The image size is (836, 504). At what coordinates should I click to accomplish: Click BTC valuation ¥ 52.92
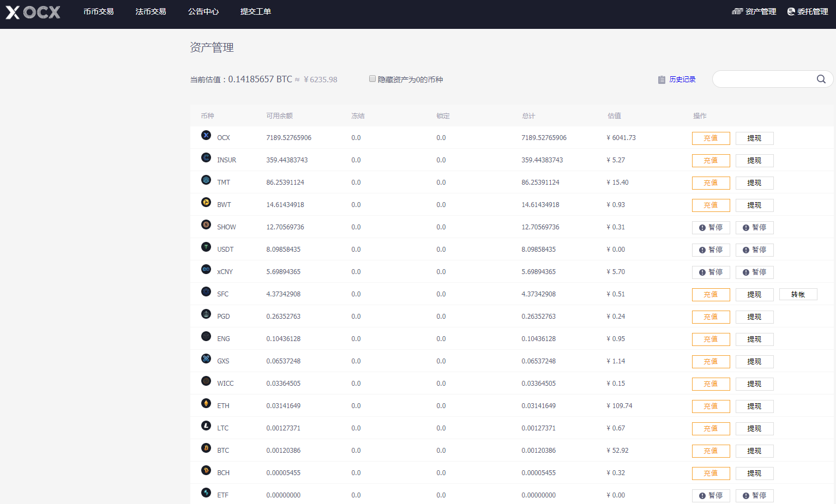pos(617,451)
